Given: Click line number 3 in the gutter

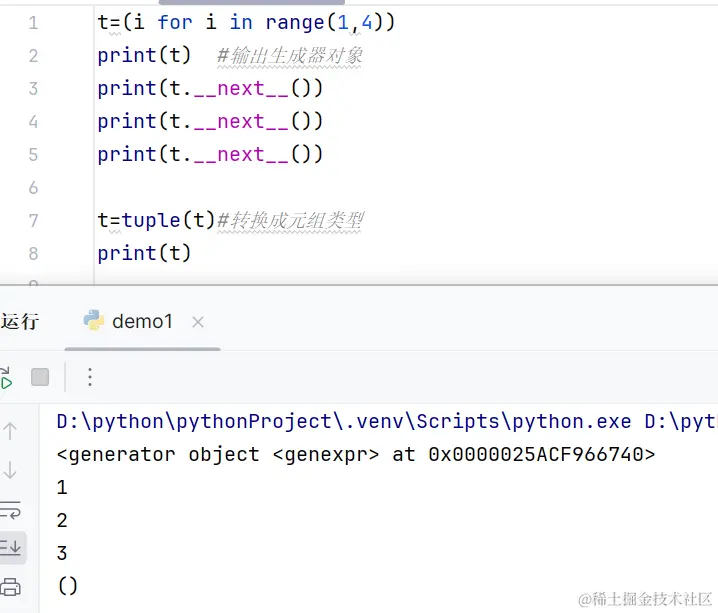Looking at the screenshot, I should (33, 88).
